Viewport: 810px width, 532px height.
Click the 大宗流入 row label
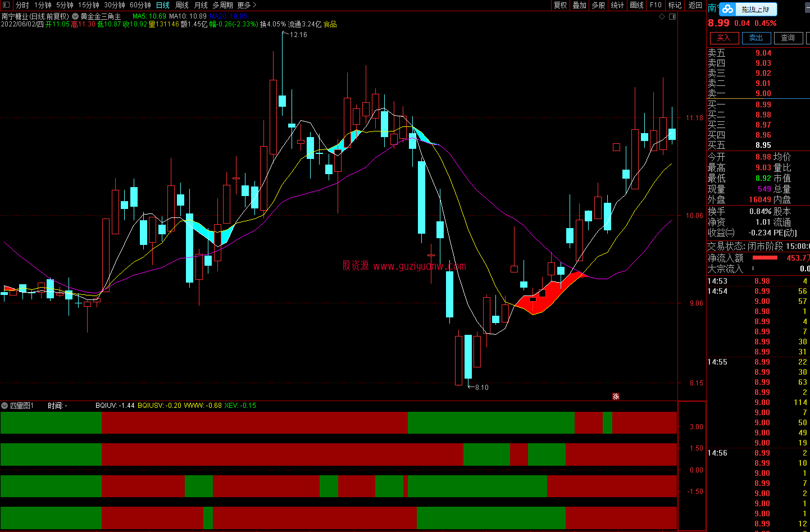725,269
